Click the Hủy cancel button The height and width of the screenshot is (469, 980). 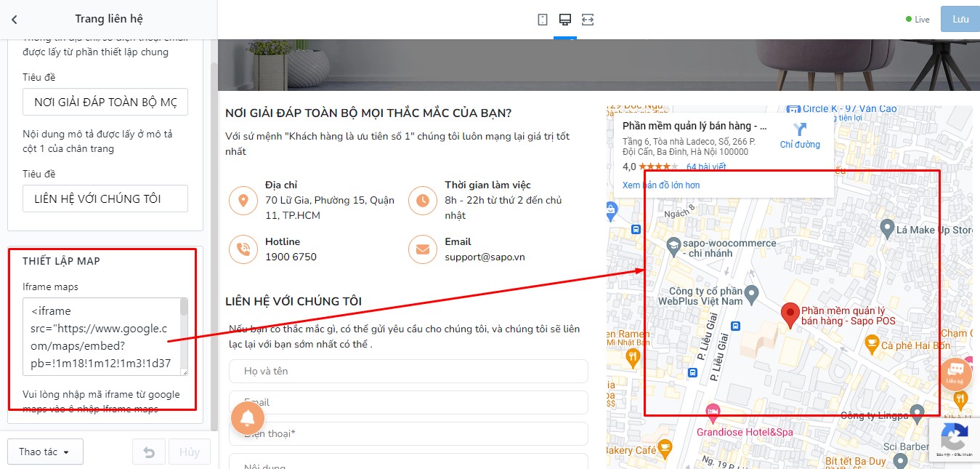point(190,452)
